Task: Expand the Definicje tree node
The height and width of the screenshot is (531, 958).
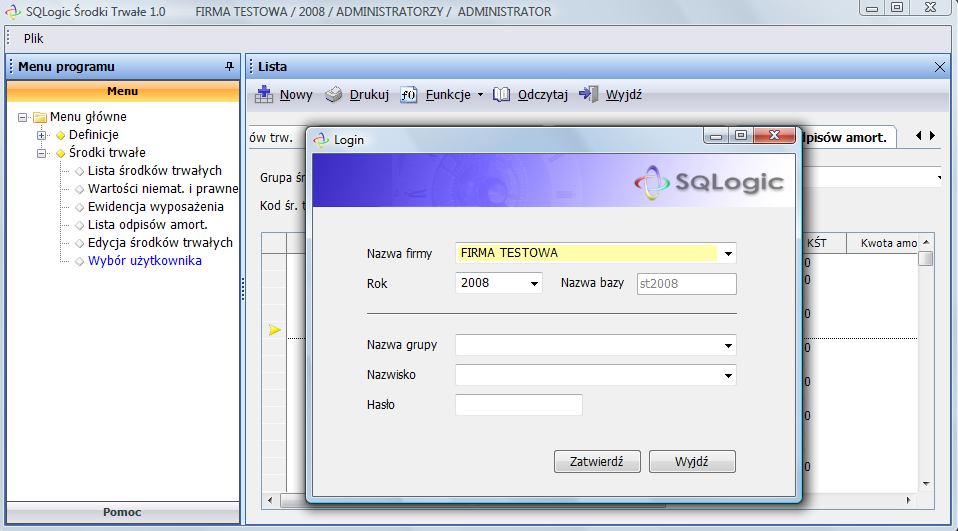Action: tap(42, 135)
